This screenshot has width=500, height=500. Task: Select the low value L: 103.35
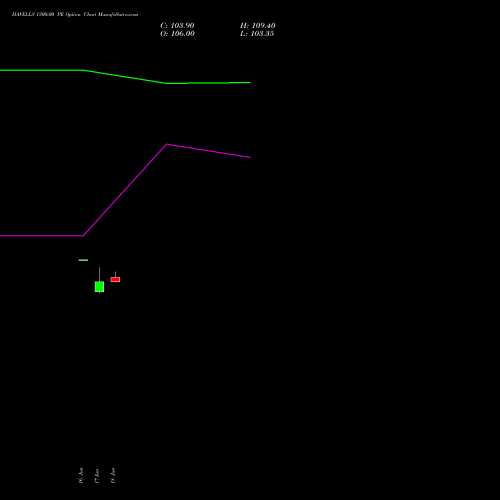(x=257, y=34)
